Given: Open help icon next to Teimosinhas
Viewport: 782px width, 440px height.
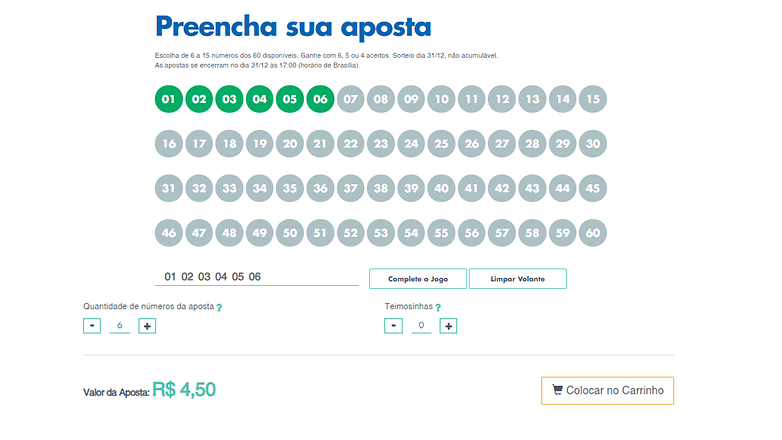Looking at the screenshot, I should (438, 307).
